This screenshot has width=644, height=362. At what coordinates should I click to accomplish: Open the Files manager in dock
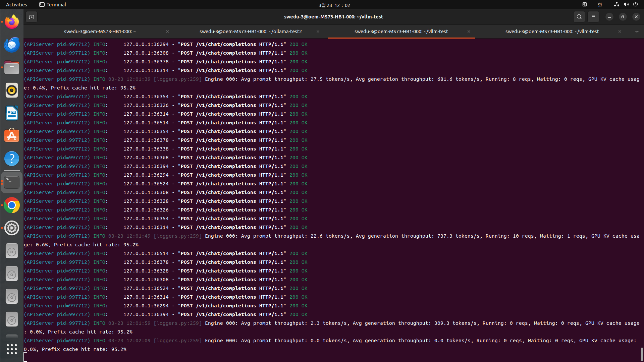(12, 67)
